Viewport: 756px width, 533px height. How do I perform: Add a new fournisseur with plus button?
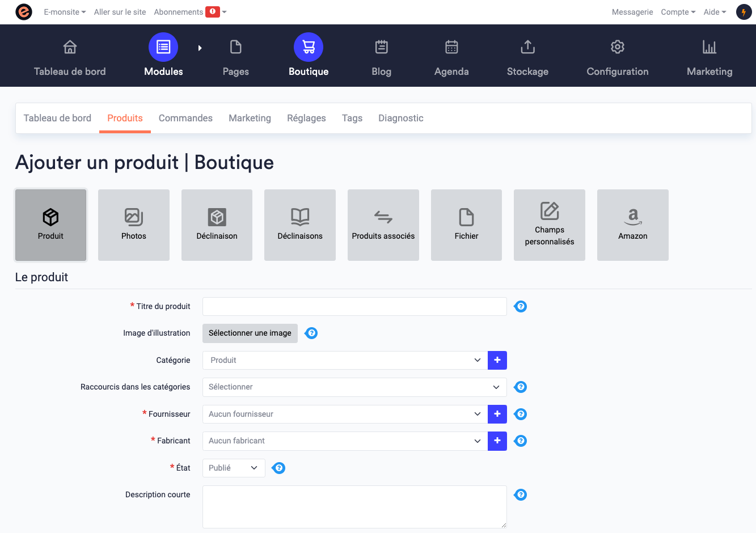[x=497, y=414]
